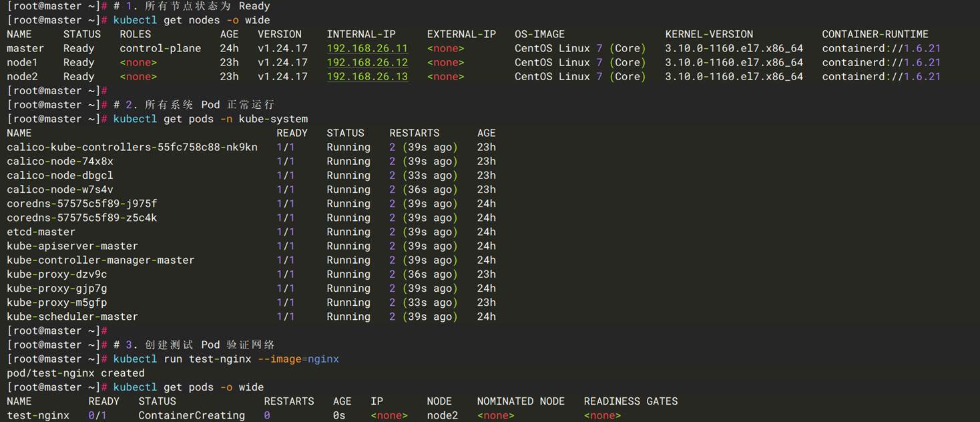The height and width of the screenshot is (422, 980).
Task: Click the ContainerCreating status of test-nginx
Action: pyautogui.click(x=192, y=415)
